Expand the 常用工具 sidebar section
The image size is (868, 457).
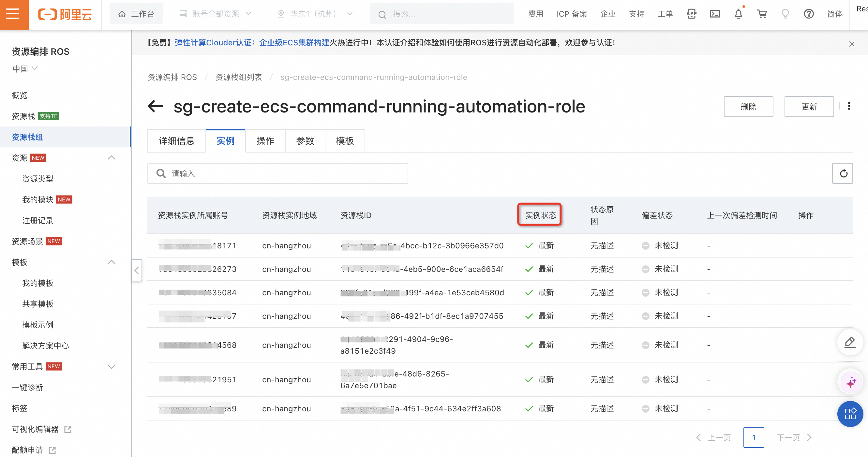pyautogui.click(x=111, y=366)
